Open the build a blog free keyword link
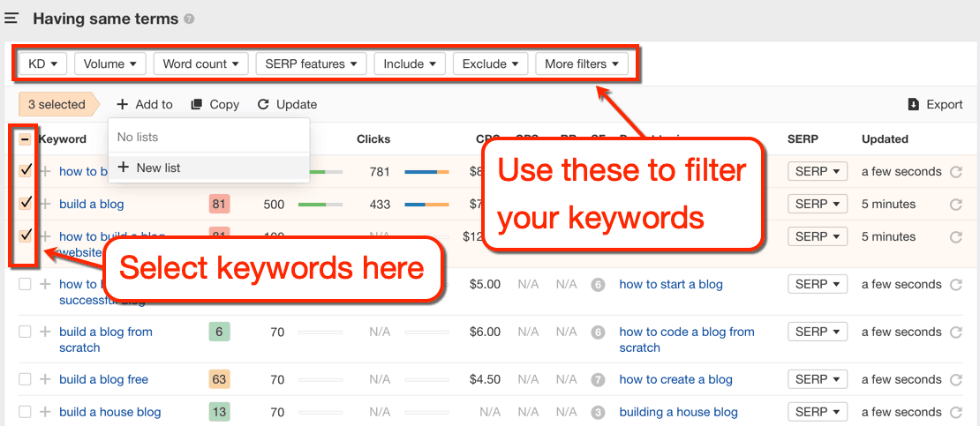Screen dimensions: 980x426 point(104,379)
